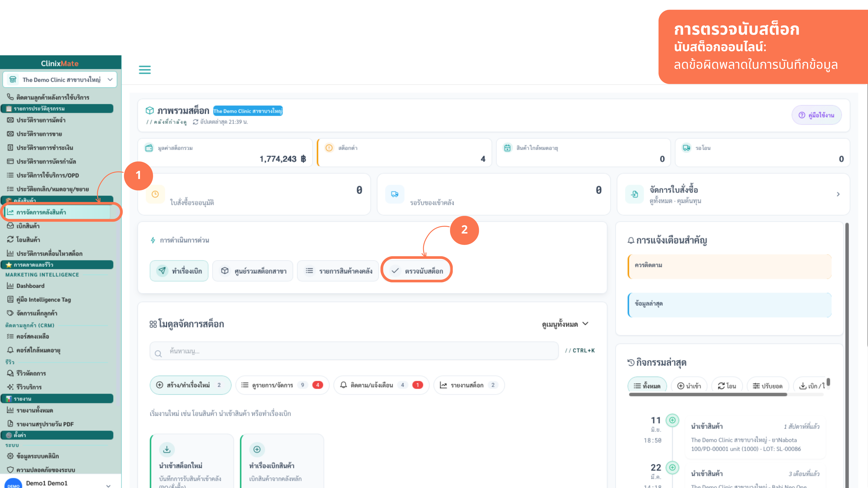
Task: Click the wallet icon on total stock value
Action: click(x=149, y=148)
